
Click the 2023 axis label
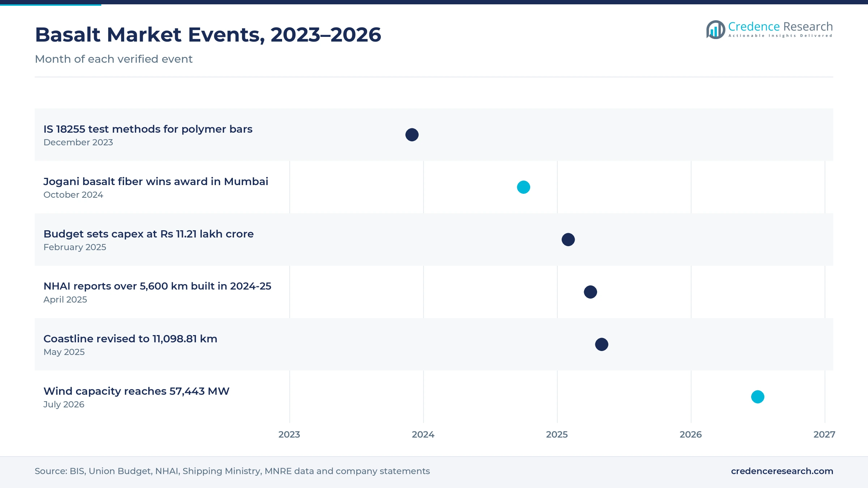[289, 435]
